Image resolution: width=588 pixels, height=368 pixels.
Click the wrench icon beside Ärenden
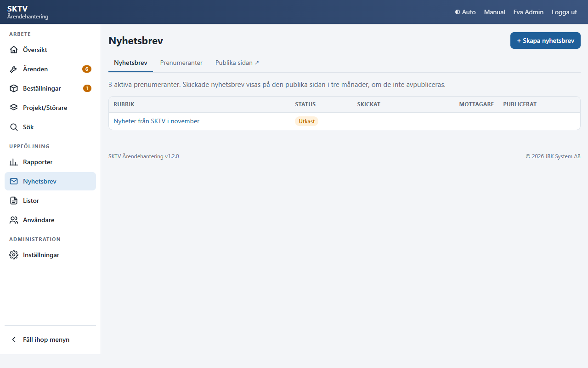click(x=14, y=69)
